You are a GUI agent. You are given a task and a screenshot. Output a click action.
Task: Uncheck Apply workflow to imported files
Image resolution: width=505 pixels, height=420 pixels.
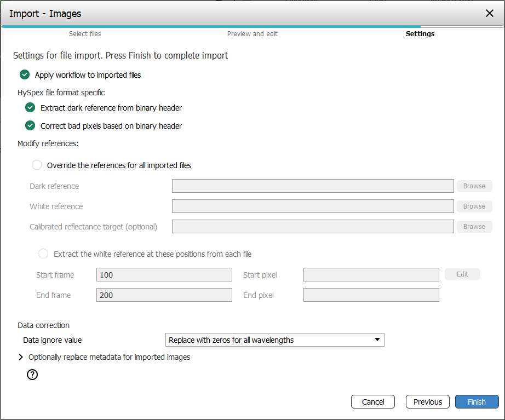(25, 75)
